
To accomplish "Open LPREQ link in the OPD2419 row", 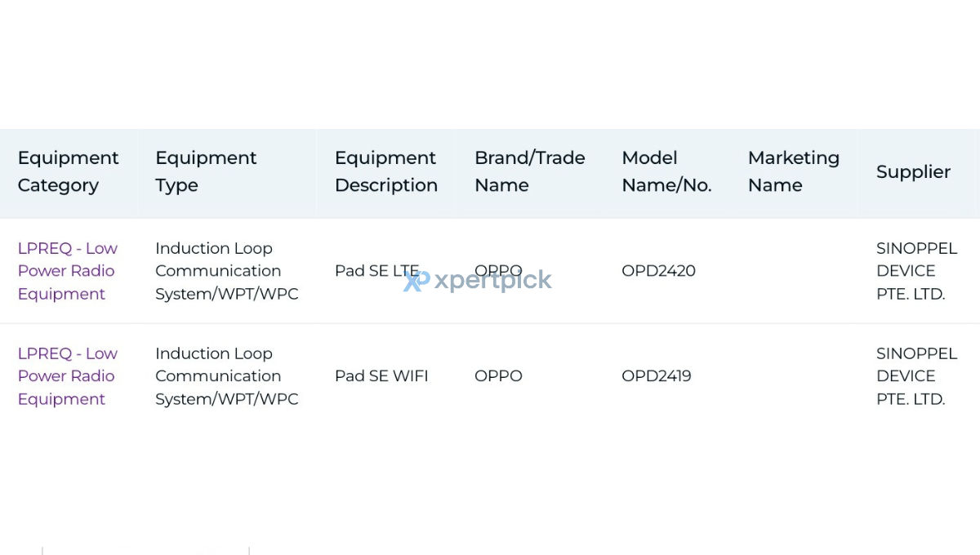I will (x=68, y=376).
